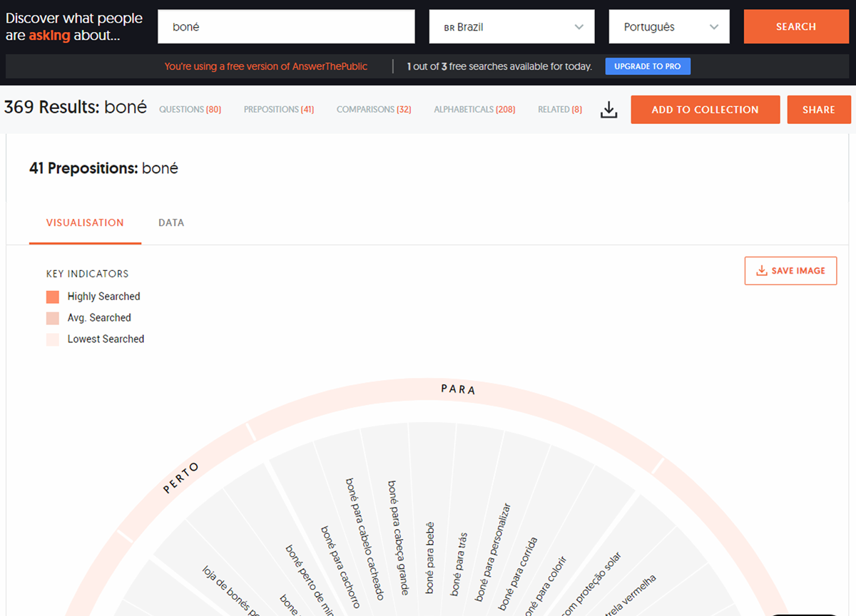Click the Highly Searched color swatch

coord(53,297)
